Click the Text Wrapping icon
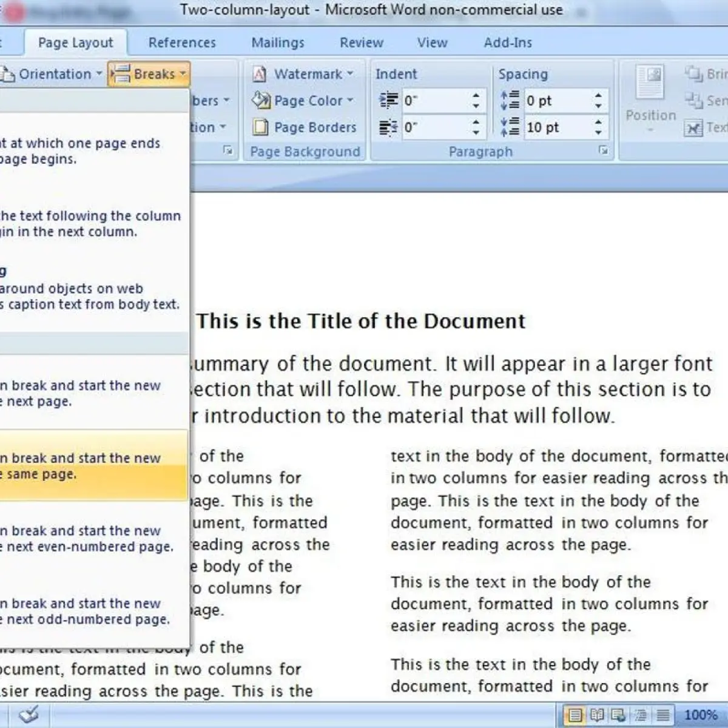This screenshot has width=728, height=728. point(693,127)
